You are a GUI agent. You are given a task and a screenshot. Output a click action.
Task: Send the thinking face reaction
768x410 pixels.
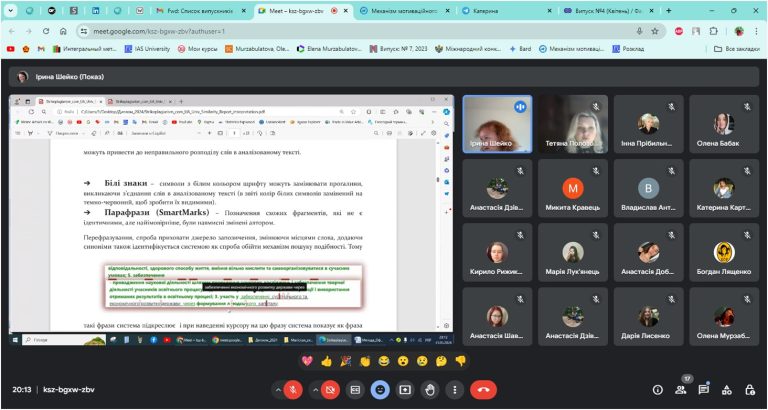(x=441, y=361)
